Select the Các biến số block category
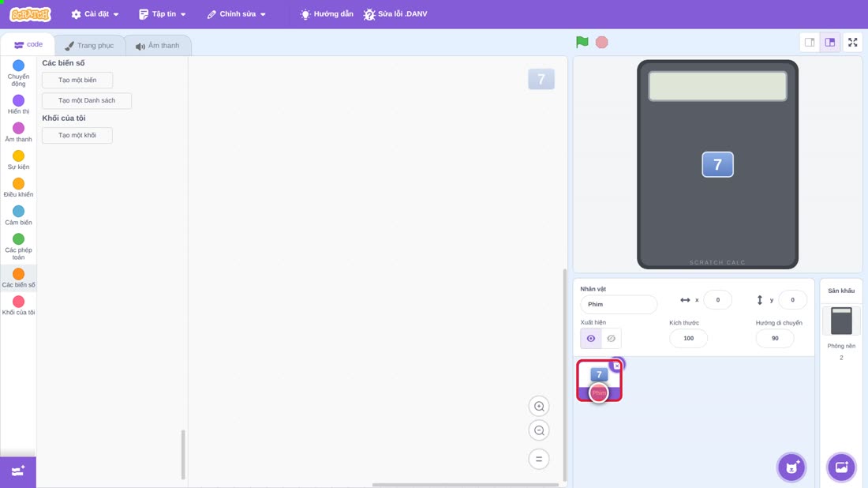The image size is (868, 488). [x=18, y=277]
